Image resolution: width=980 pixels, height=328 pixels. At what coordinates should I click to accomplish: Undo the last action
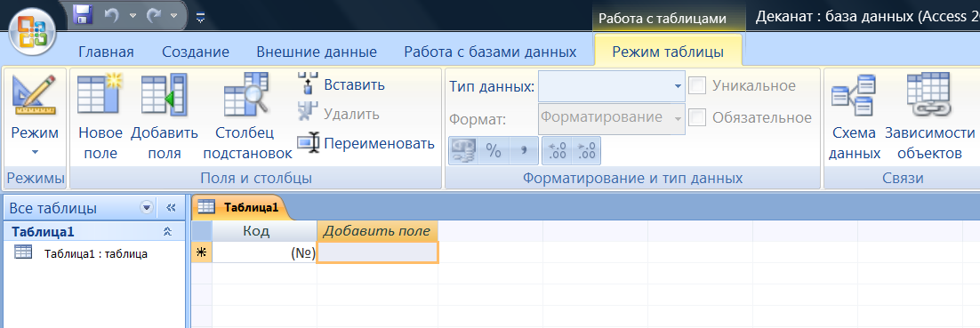[113, 15]
